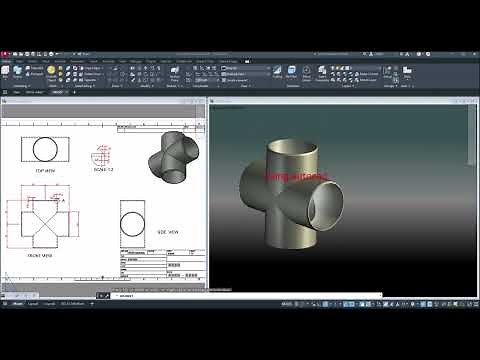Switch to the Layout2 tab
Image resolution: width=480 pixels, height=360 pixels.
pyautogui.click(x=49, y=304)
